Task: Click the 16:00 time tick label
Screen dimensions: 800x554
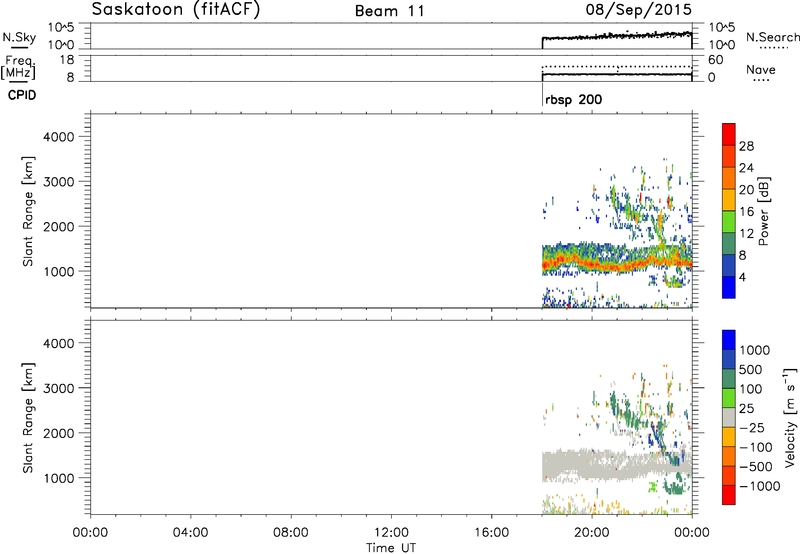Action: tap(492, 533)
